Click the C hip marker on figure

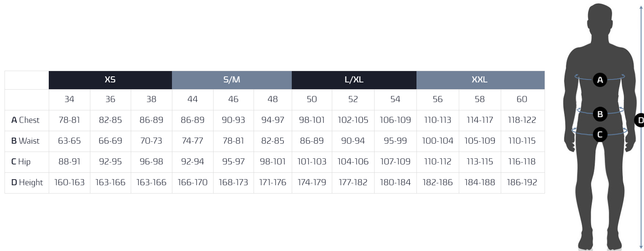[600, 135]
